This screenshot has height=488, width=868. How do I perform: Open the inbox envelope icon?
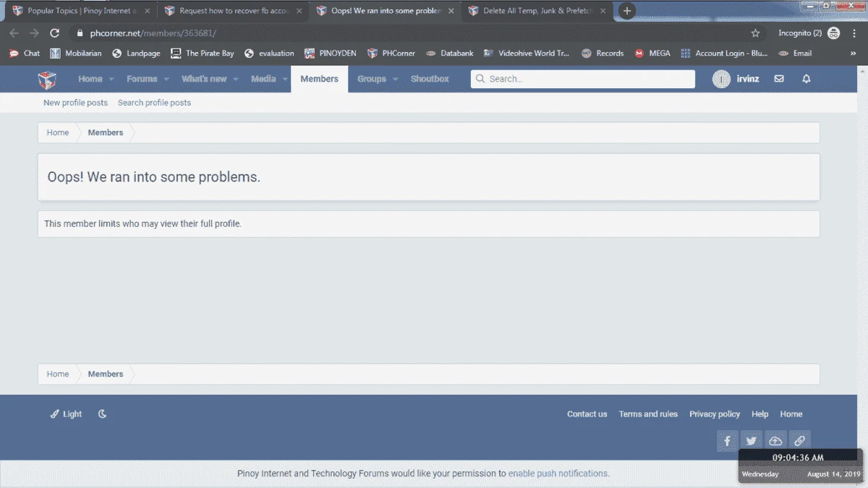click(779, 79)
